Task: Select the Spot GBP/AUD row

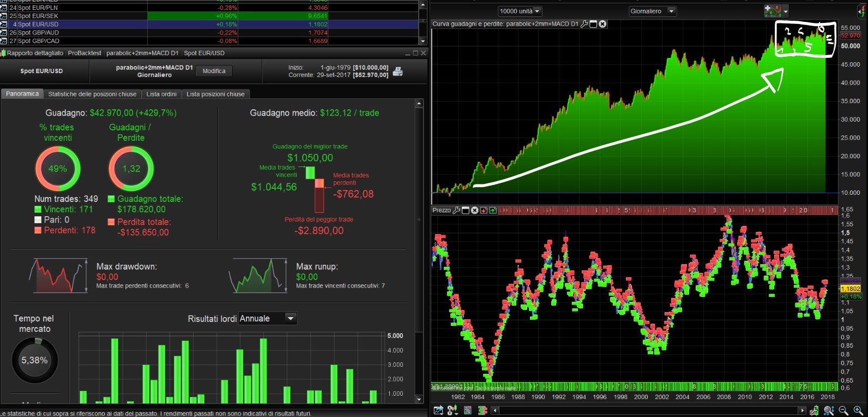Action: coord(209,32)
